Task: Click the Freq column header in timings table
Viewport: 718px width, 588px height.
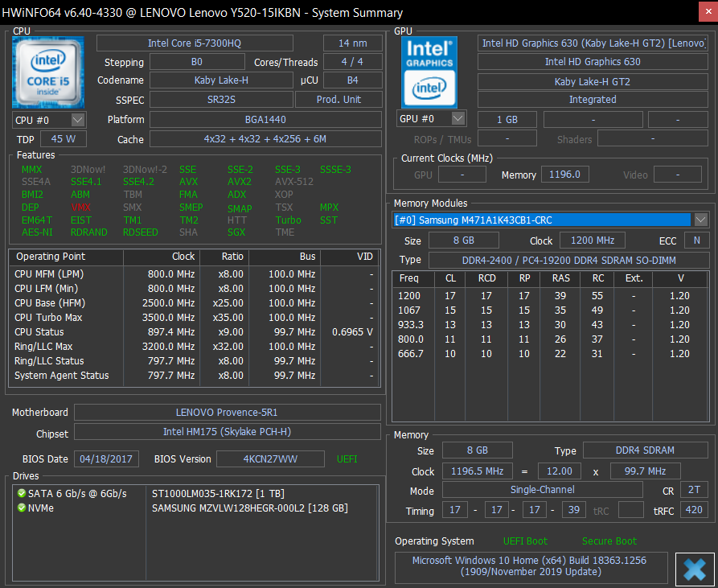Action: pos(415,278)
